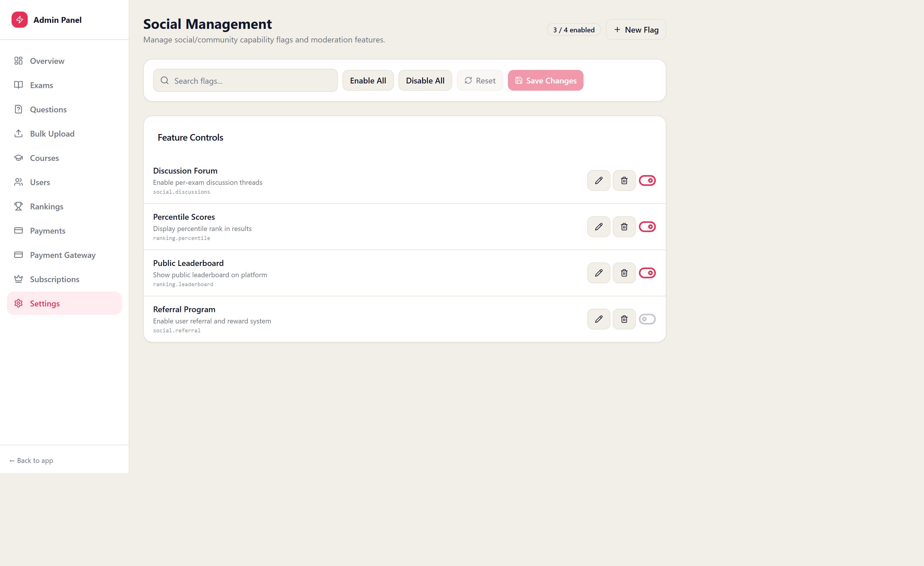Create a New Flag

tap(636, 30)
